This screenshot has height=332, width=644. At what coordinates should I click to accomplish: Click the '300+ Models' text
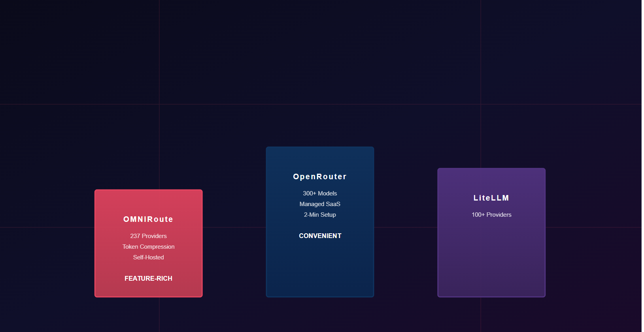pos(320,193)
